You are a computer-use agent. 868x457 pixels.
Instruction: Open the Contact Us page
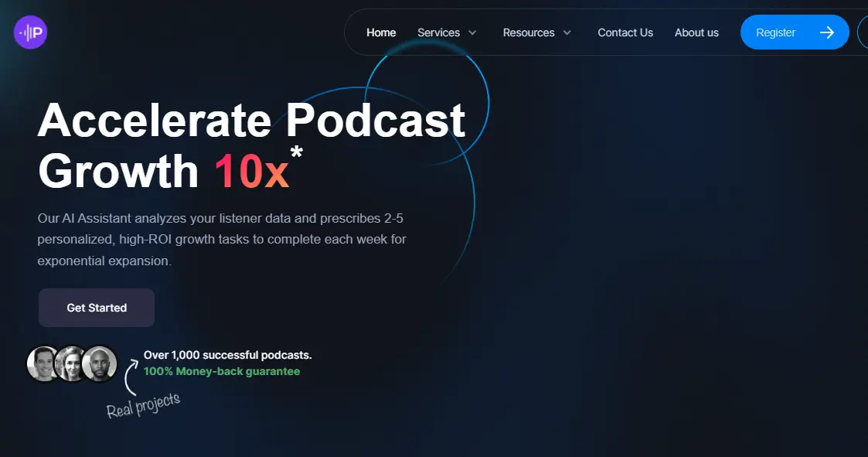click(x=625, y=32)
